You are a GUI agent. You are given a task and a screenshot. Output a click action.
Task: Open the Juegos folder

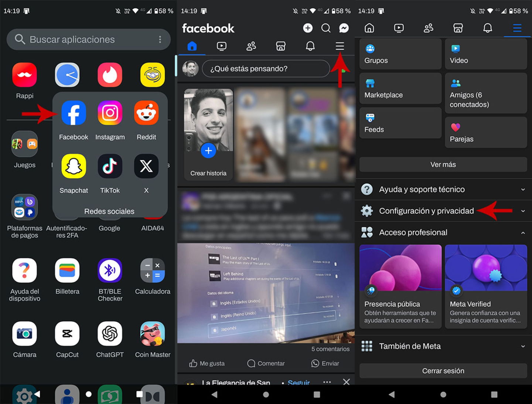point(24,144)
